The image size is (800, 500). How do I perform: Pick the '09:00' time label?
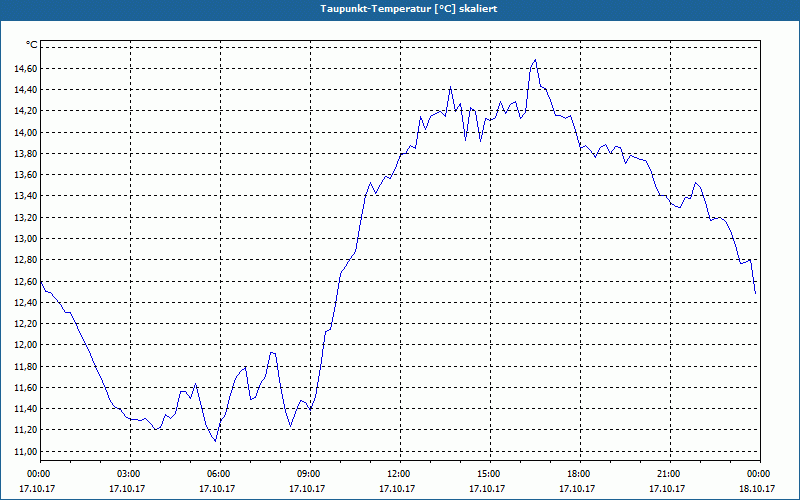[311, 474]
